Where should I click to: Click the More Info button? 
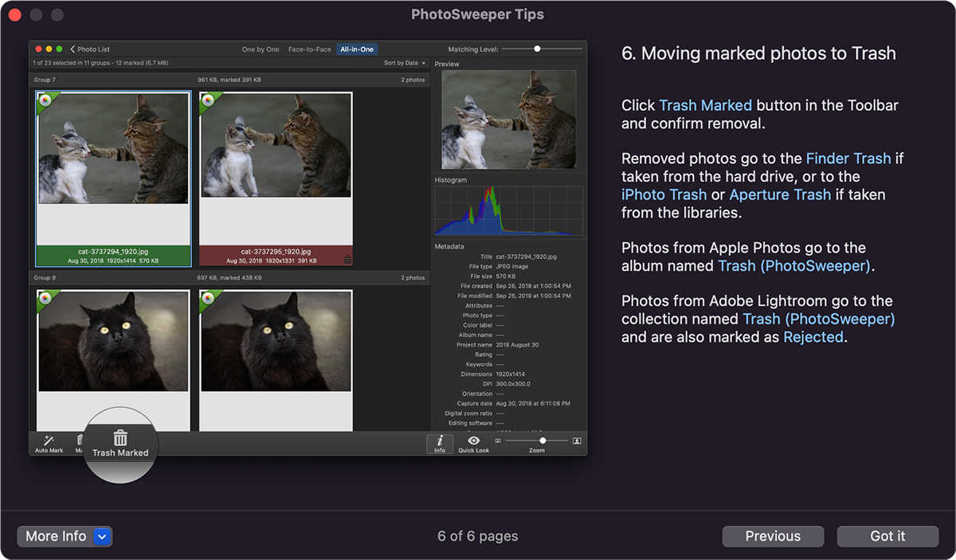(56, 536)
